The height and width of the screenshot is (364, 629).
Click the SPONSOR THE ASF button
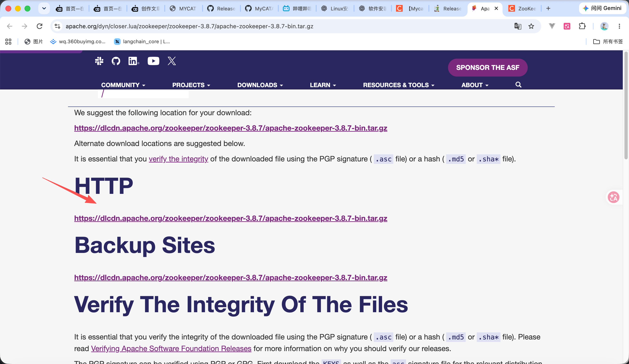click(488, 67)
